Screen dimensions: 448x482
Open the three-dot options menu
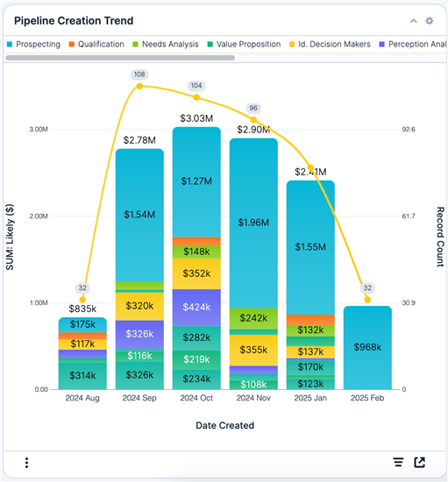click(x=27, y=463)
